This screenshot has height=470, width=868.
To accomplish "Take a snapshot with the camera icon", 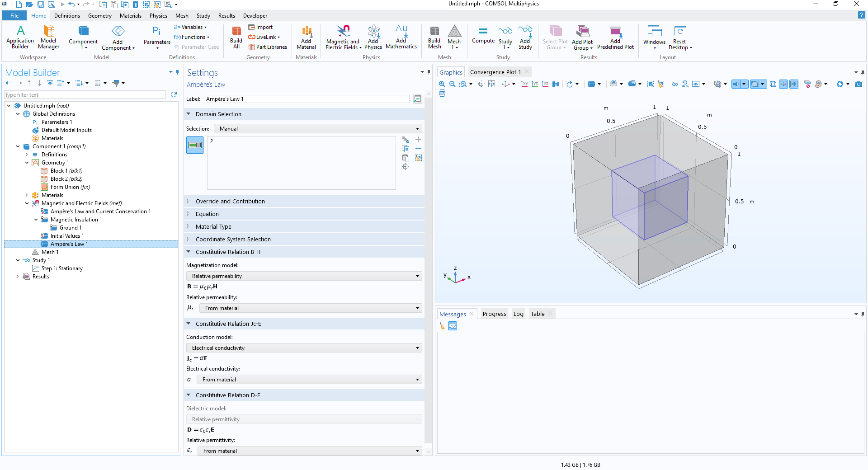I will (859, 84).
